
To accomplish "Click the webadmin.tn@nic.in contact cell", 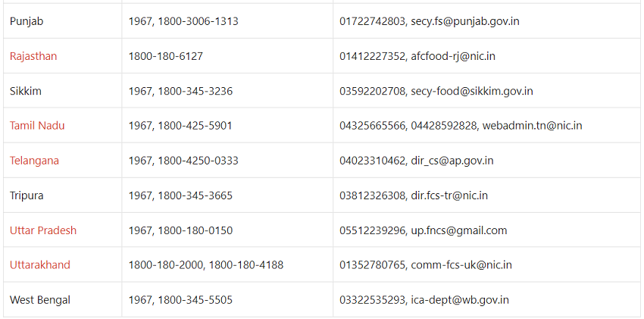I will 461,126.
